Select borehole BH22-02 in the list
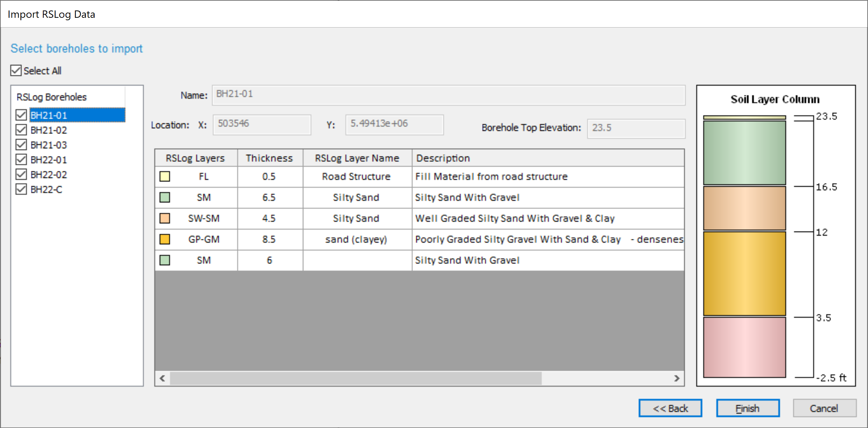The height and width of the screenshot is (428, 868). point(49,174)
